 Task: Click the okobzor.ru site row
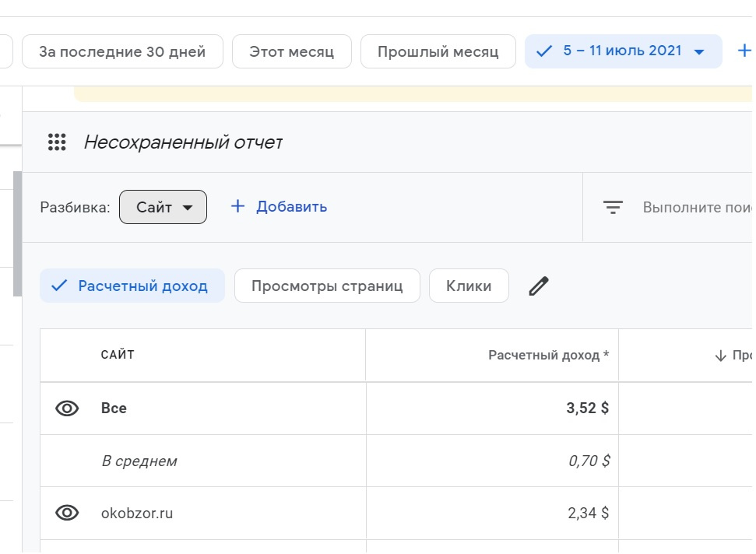pos(137,514)
